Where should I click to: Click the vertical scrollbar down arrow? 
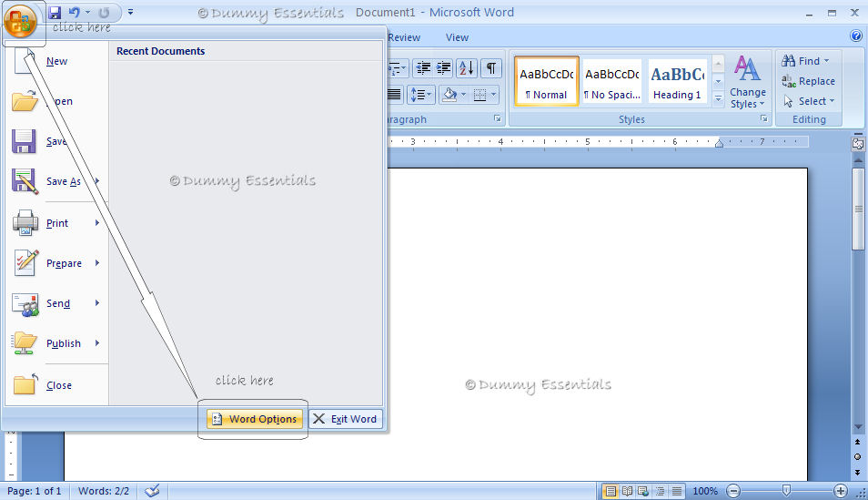point(858,427)
